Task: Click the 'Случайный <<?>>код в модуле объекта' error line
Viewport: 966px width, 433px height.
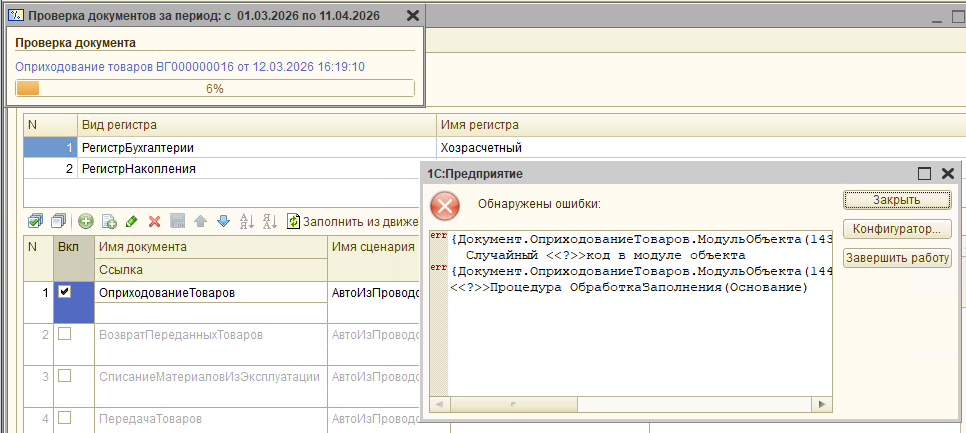Action: 606,254
